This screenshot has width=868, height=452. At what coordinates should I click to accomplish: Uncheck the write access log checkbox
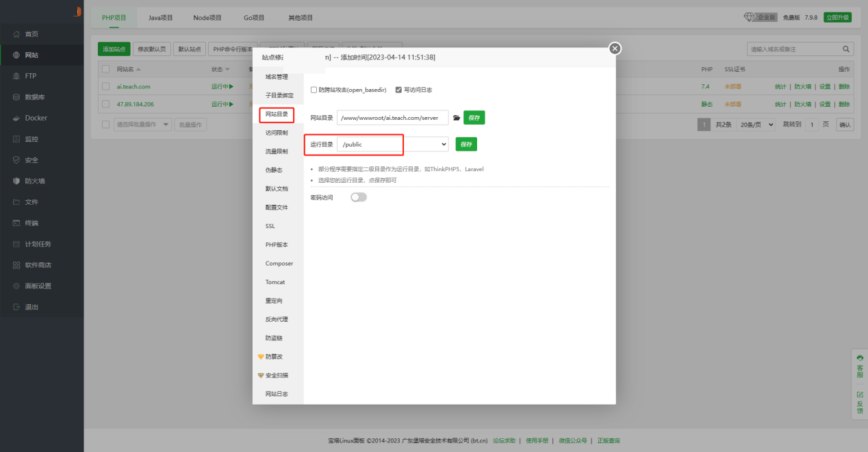click(x=399, y=90)
